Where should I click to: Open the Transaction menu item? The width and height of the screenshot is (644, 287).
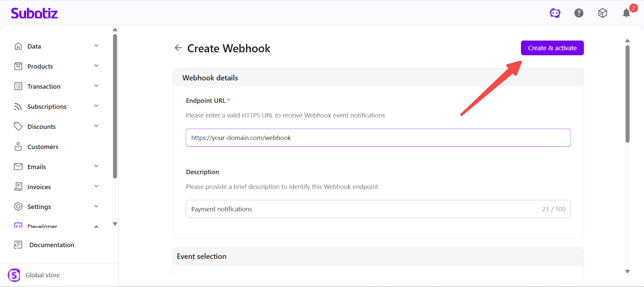pos(44,86)
